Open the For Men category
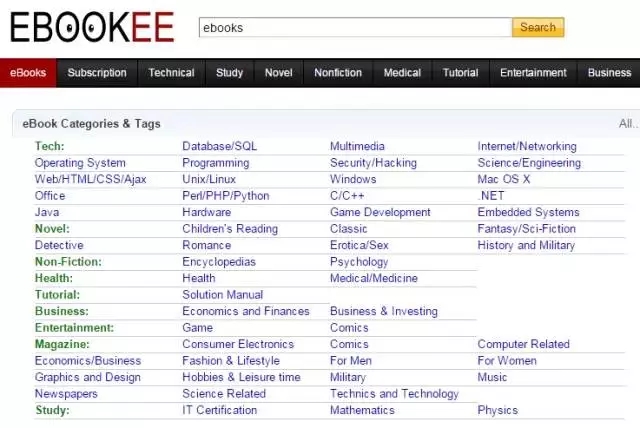640x428 pixels. coord(351,361)
